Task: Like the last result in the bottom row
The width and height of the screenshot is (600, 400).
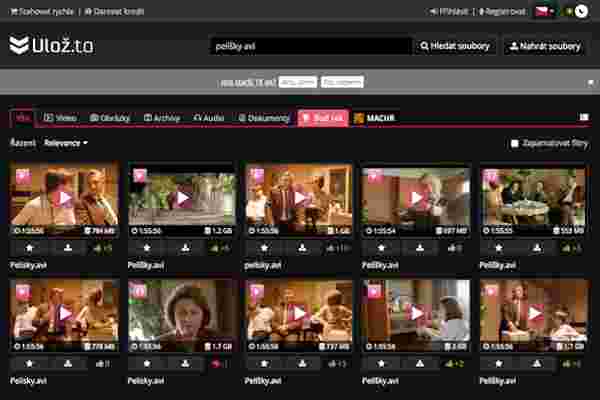Action: 572,364
